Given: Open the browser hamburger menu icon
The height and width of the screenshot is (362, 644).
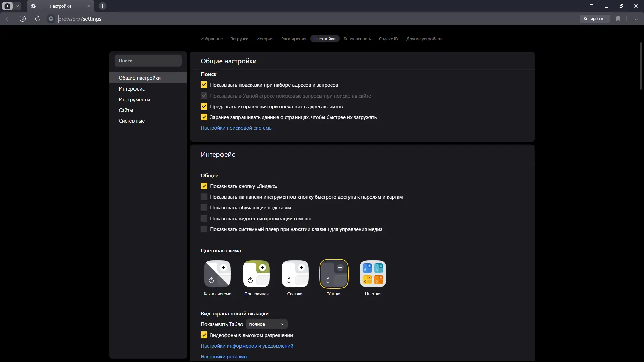Looking at the screenshot, I should tap(592, 6).
